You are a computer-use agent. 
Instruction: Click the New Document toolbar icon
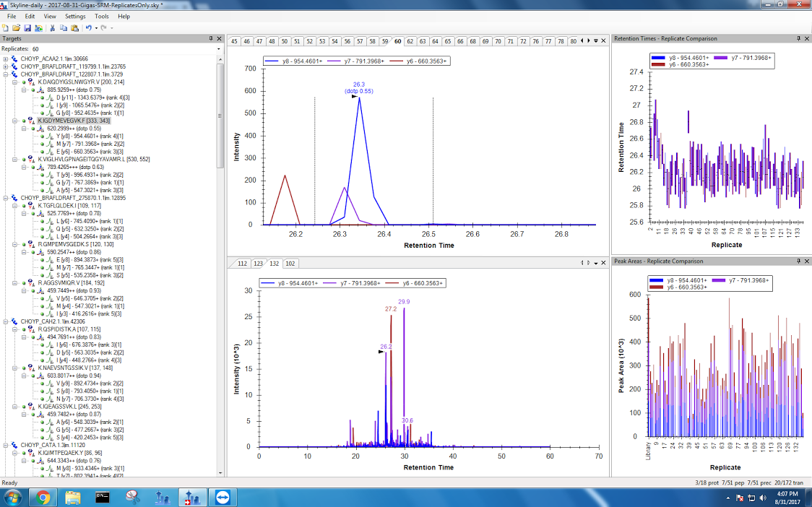tap(6, 27)
